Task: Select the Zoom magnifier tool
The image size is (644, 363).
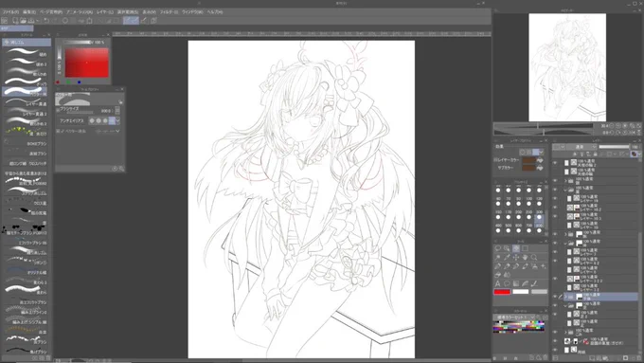Action: [x=534, y=258]
